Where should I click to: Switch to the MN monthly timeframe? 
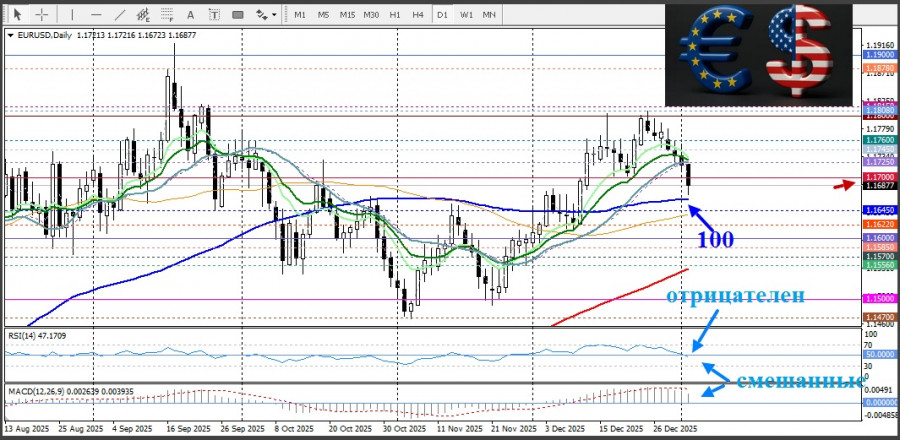489,15
